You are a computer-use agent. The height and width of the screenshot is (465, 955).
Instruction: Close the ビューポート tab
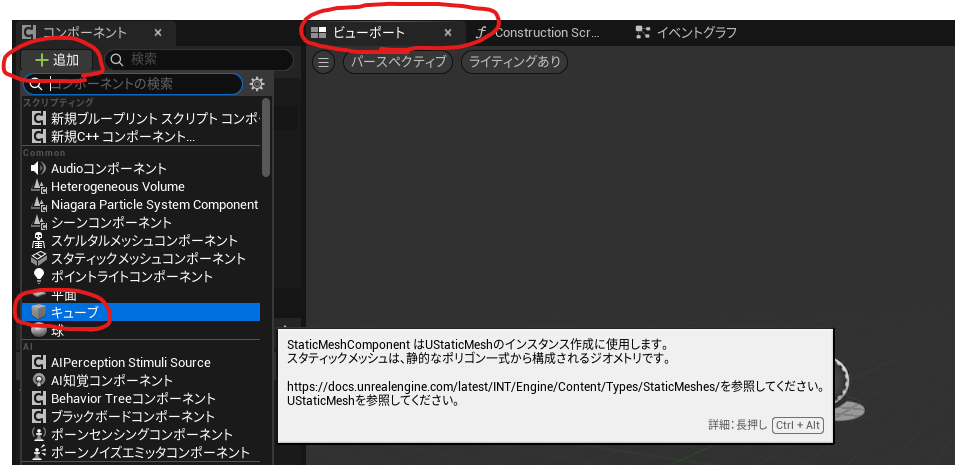[x=448, y=33]
